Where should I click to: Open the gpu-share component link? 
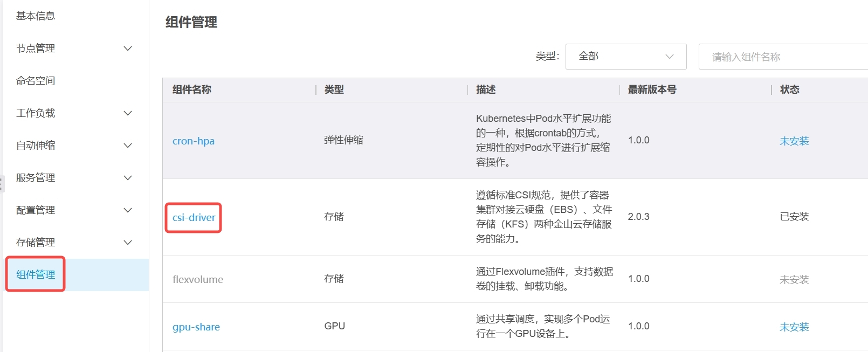pyautogui.click(x=196, y=327)
